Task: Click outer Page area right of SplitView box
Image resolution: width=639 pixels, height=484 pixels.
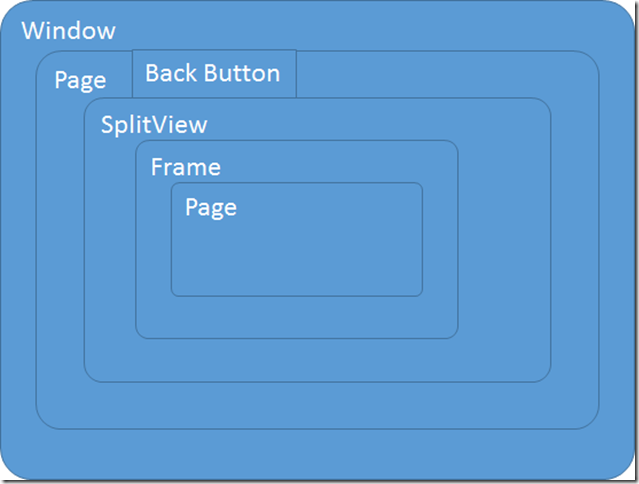Action: [x=575, y=240]
